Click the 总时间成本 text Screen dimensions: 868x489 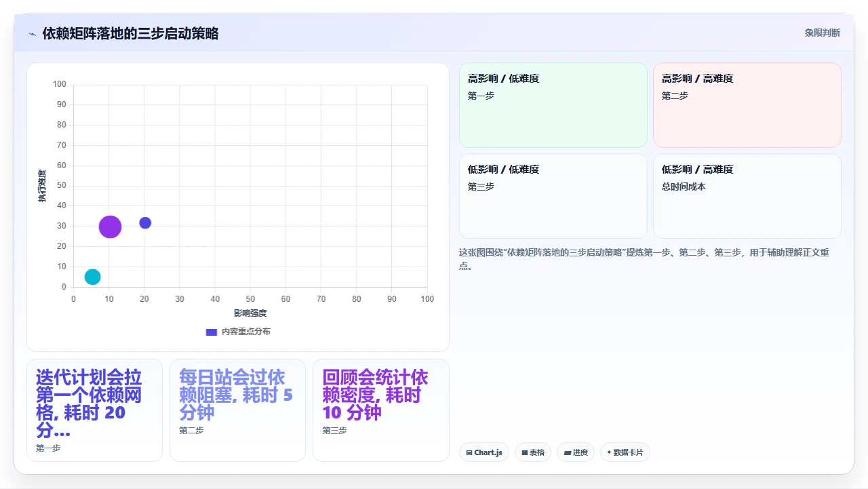tap(684, 187)
